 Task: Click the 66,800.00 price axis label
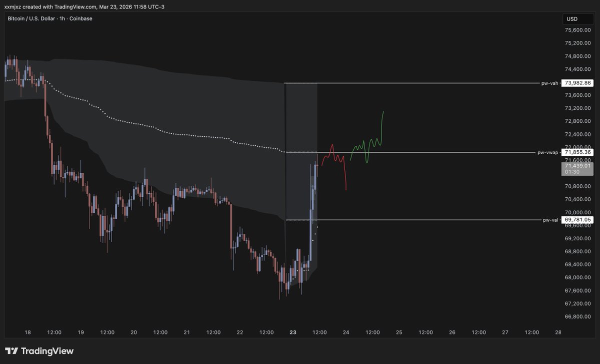click(577, 317)
